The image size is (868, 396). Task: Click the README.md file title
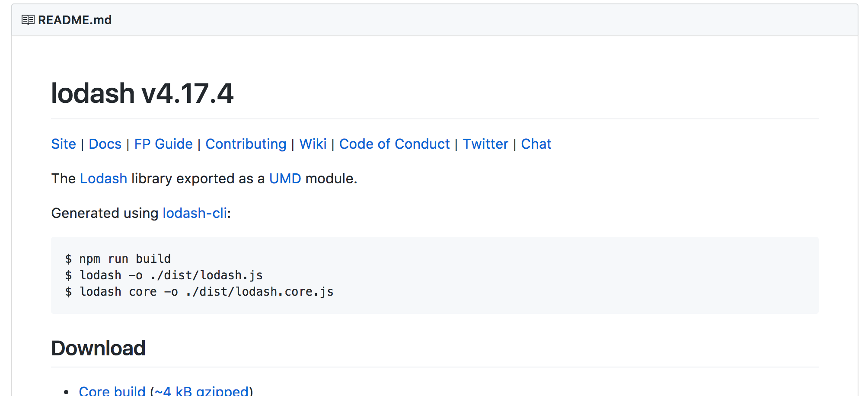click(x=75, y=20)
